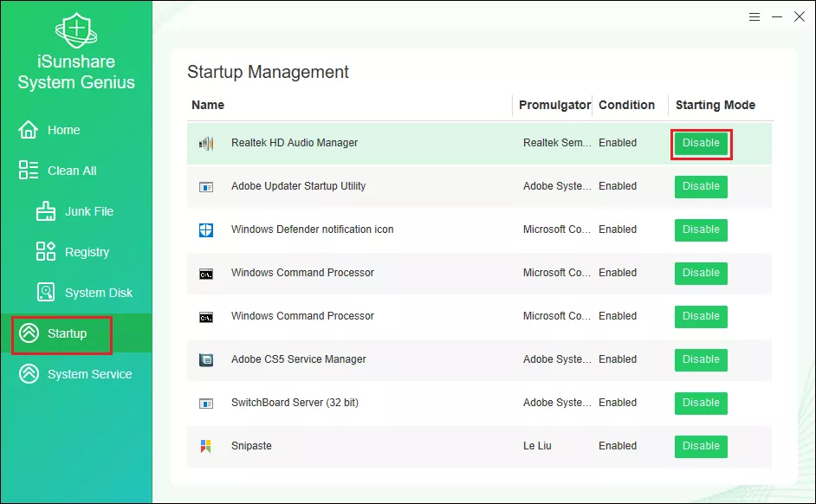Disable SwitchBoard Server (32 bit) startup

click(701, 403)
